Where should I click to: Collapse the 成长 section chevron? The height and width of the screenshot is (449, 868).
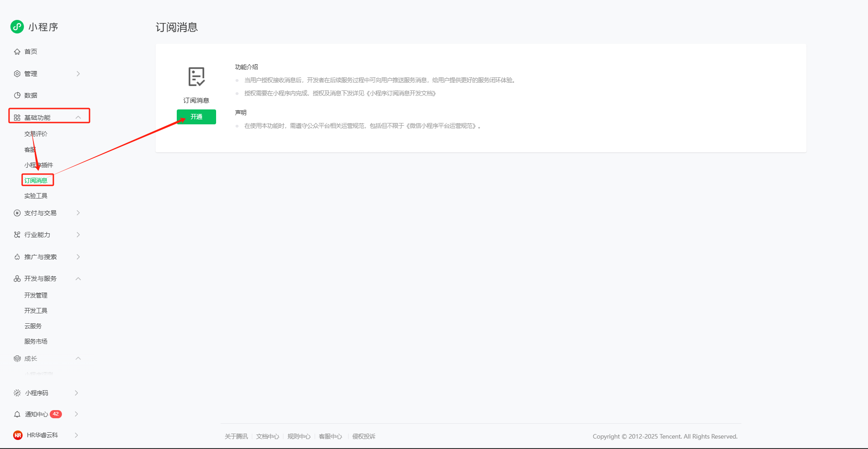[x=78, y=359]
